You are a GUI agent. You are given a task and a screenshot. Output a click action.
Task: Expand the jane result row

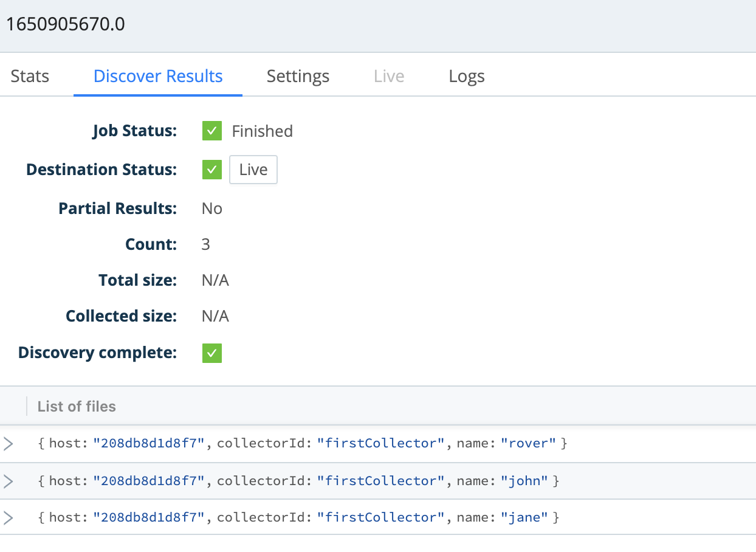9,518
